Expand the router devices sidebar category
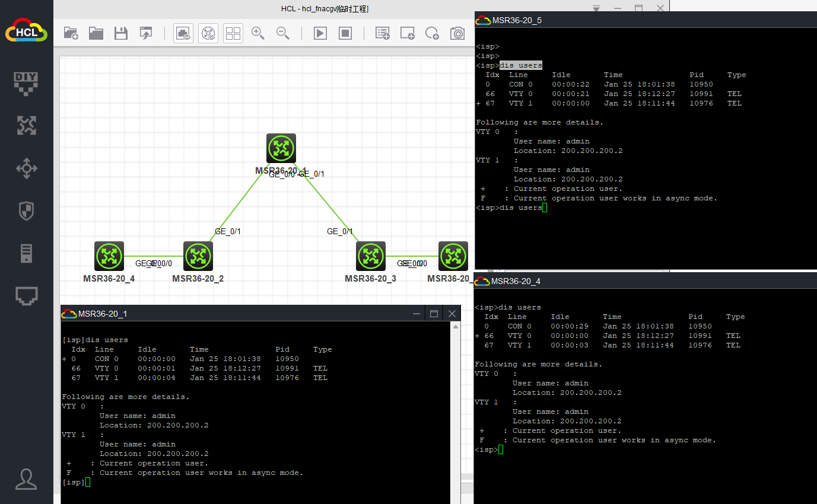Viewport: 817px width, 504px height. point(26,125)
